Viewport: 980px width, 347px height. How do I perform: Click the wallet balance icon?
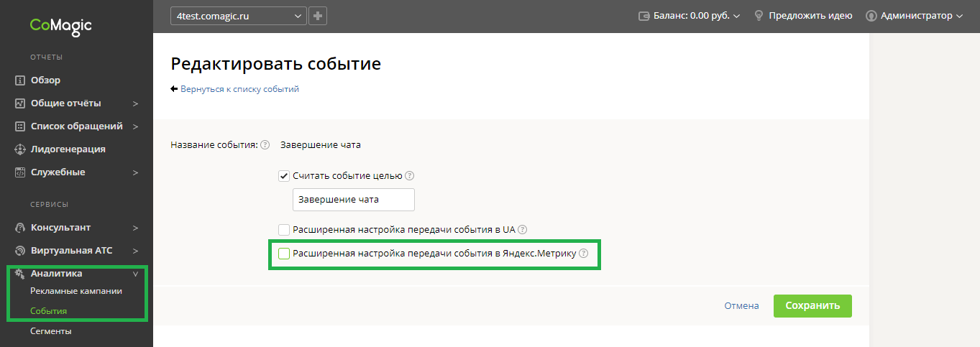(x=644, y=15)
